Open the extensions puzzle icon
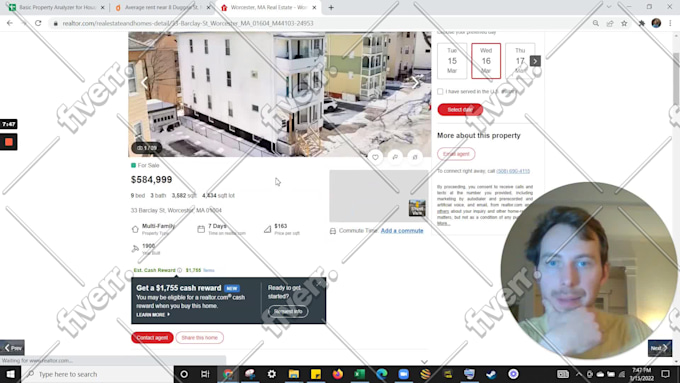 click(x=641, y=23)
